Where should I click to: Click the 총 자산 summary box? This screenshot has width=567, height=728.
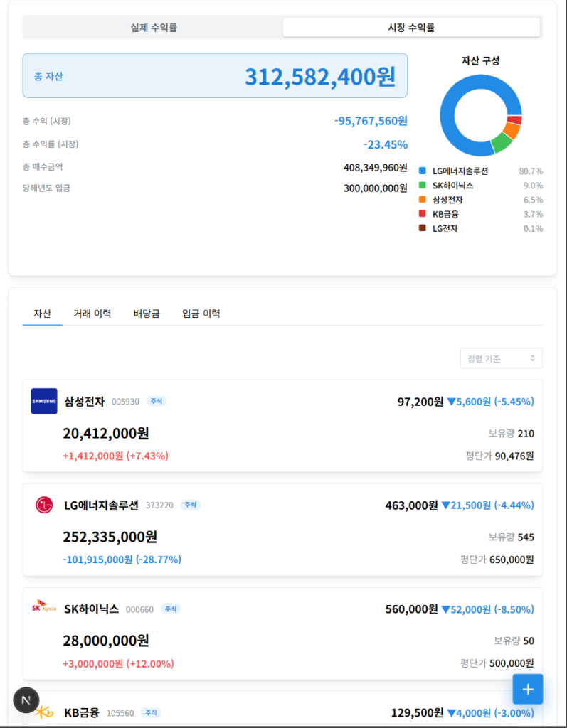[215, 75]
